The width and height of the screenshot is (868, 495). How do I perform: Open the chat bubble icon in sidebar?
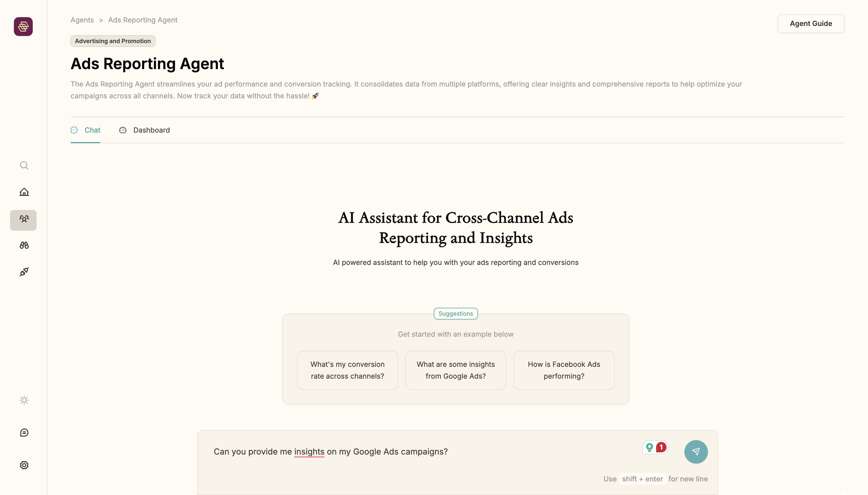pyautogui.click(x=24, y=432)
